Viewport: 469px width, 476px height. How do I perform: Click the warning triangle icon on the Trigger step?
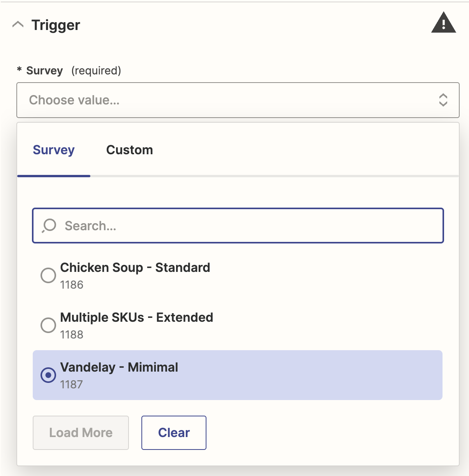444,23
